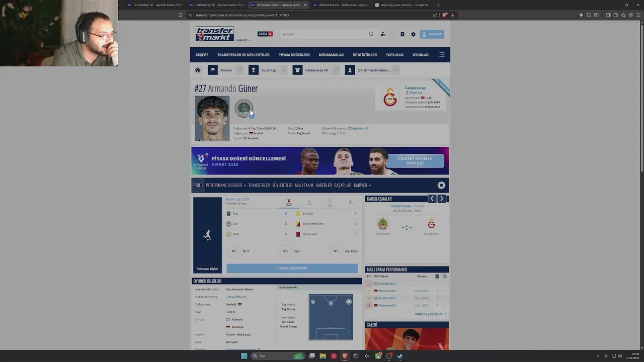The height and width of the screenshot is (362, 644).
Task: Expand the KARİYER dropdown tab
Action: click(362, 185)
